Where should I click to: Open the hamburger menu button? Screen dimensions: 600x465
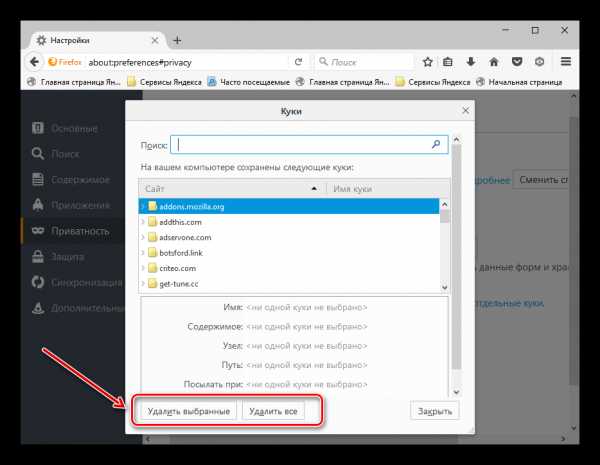566,62
